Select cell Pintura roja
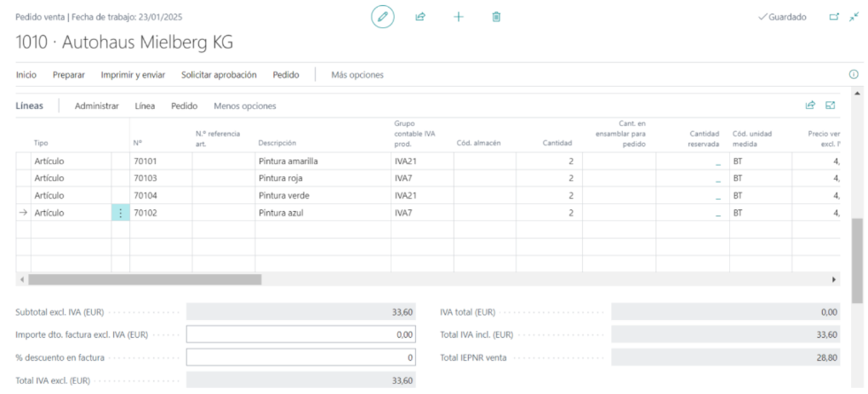The width and height of the screenshot is (868, 394). click(323, 178)
